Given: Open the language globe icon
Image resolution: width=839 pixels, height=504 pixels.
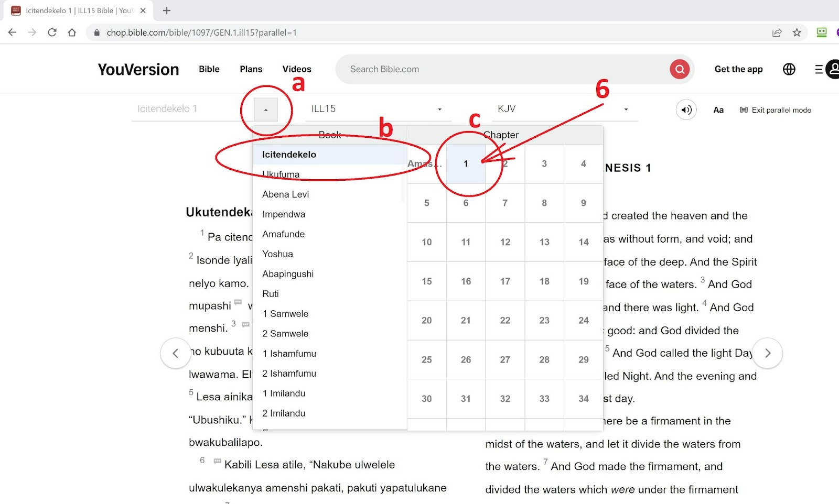Looking at the screenshot, I should pos(789,69).
